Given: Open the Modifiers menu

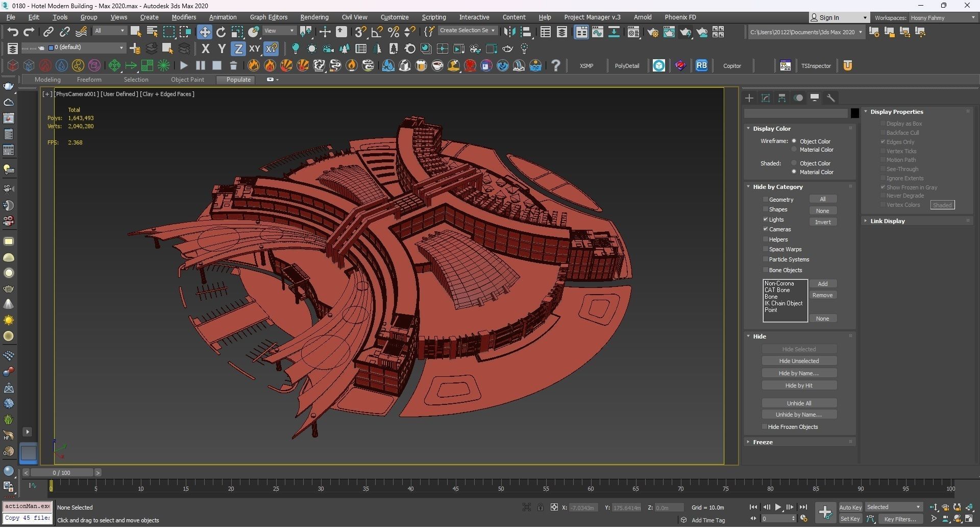Looking at the screenshot, I should [184, 17].
